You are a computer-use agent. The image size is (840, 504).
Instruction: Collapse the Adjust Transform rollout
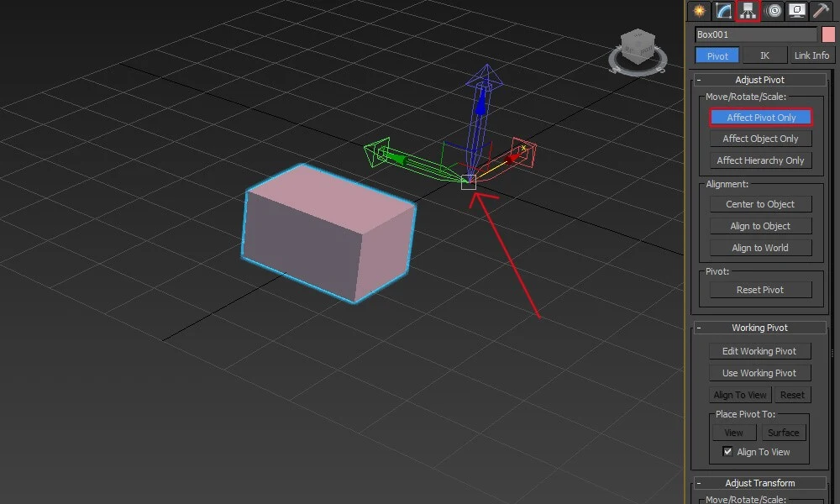(760, 483)
